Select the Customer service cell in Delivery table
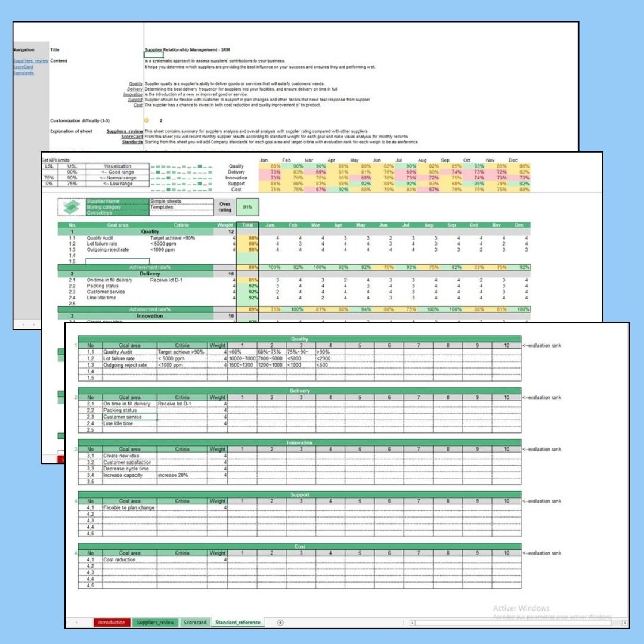The image size is (644, 644). tap(129, 417)
